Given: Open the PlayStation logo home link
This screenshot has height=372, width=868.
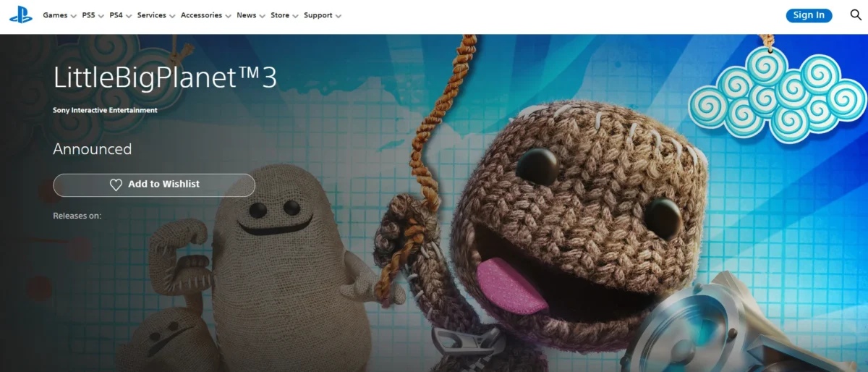Looking at the screenshot, I should click(x=20, y=15).
